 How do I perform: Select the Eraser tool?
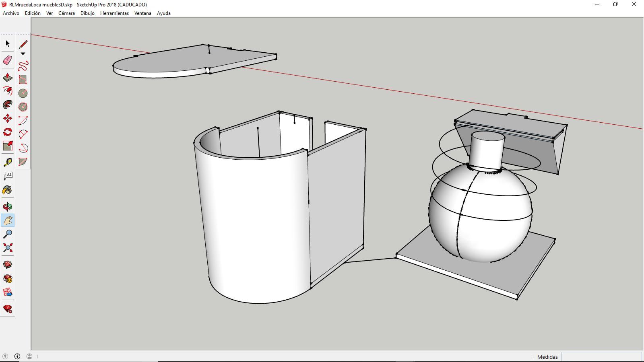[8, 60]
